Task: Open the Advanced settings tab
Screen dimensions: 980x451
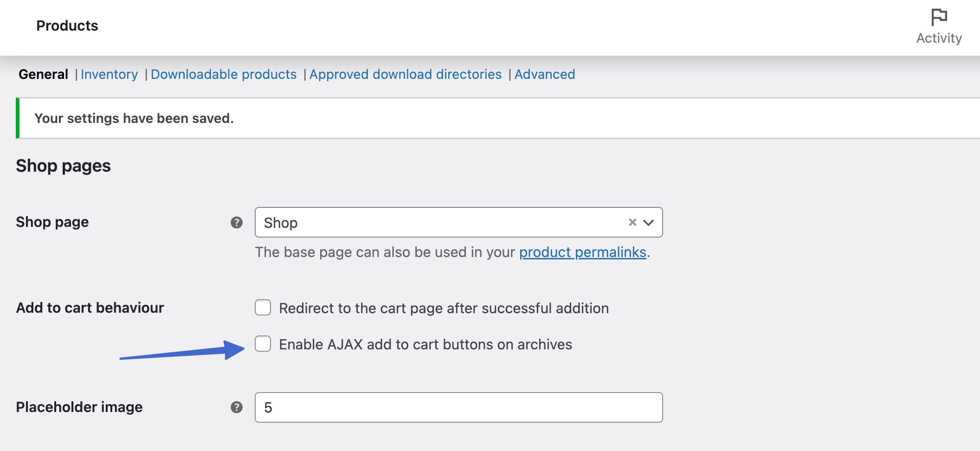Action: tap(545, 74)
